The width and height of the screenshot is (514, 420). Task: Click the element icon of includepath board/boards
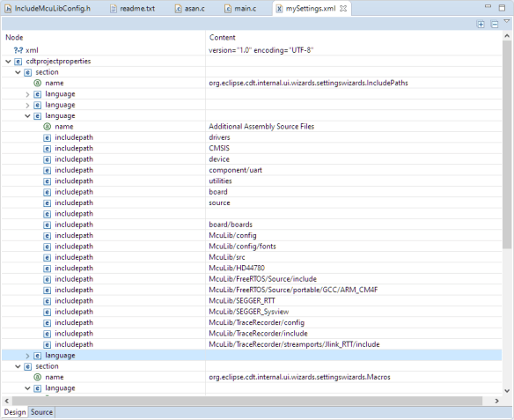48,225
